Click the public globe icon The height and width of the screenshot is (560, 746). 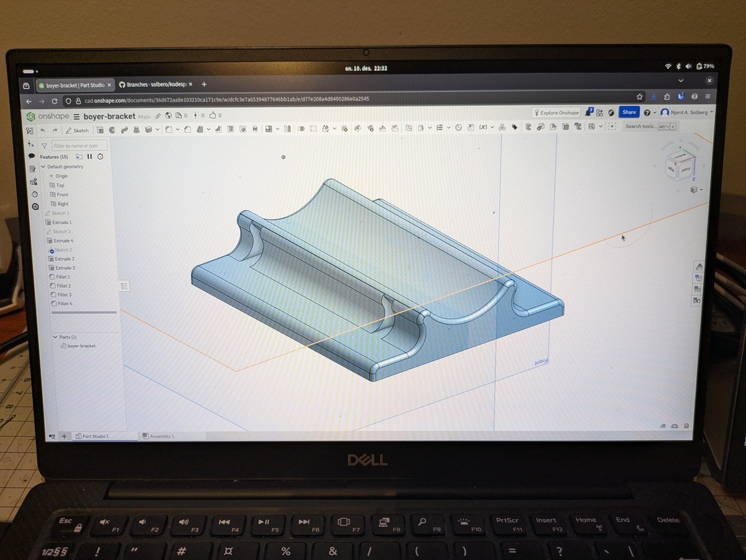168,116
